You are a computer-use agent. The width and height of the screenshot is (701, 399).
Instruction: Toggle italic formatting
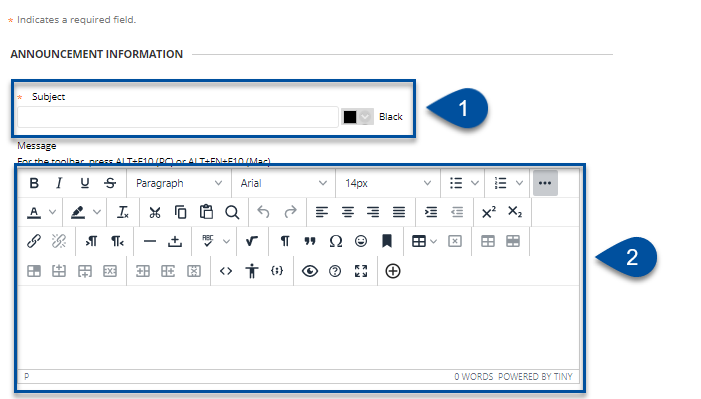[59, 183]
